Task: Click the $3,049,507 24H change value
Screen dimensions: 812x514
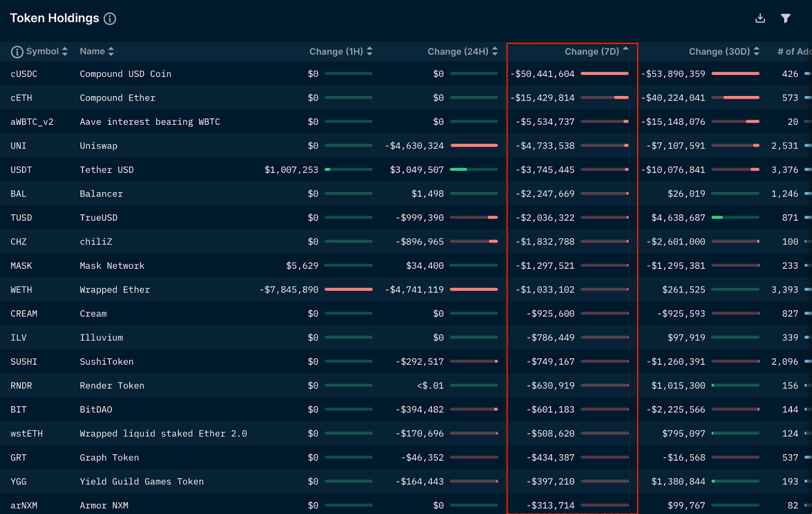Action: pyautogui.click(x=417, y=170)
